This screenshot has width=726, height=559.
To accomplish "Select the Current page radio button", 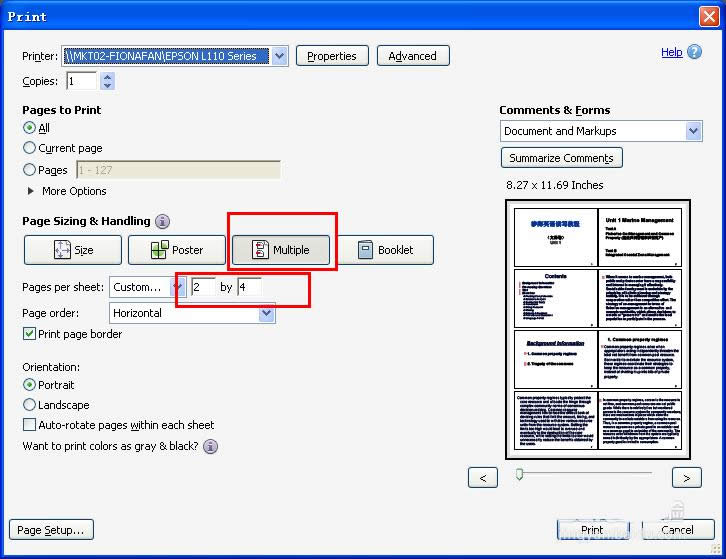I will [x=30, y=148].
